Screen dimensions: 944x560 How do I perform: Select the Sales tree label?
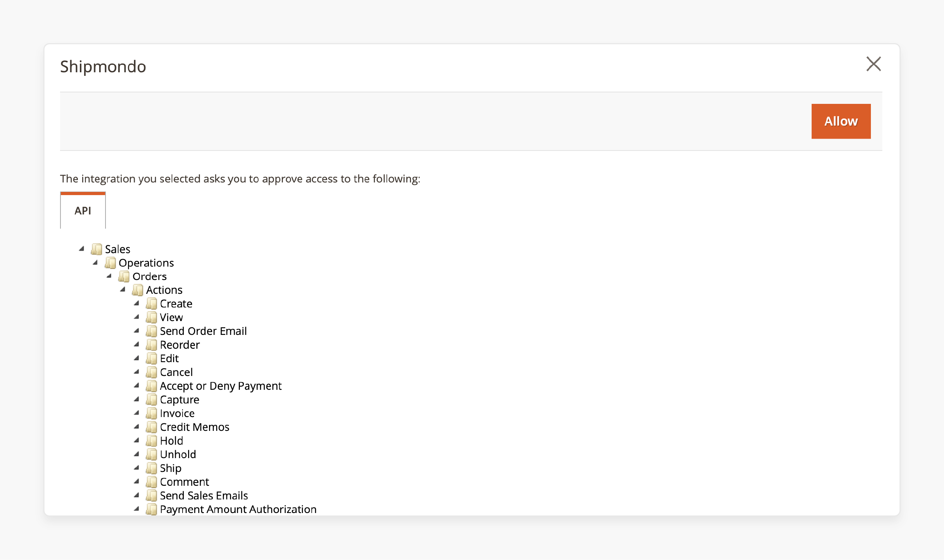(118, 249)
